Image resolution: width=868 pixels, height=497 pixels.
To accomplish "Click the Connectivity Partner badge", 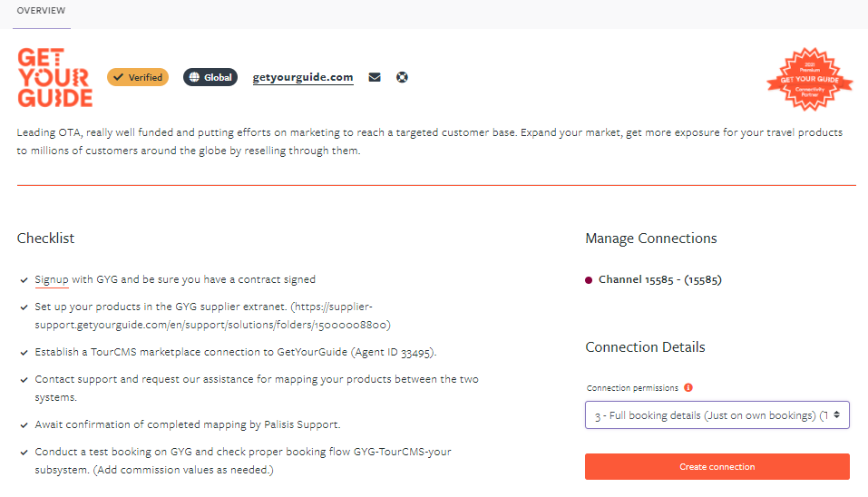I will pyautogui.click(x=809, y=79).
